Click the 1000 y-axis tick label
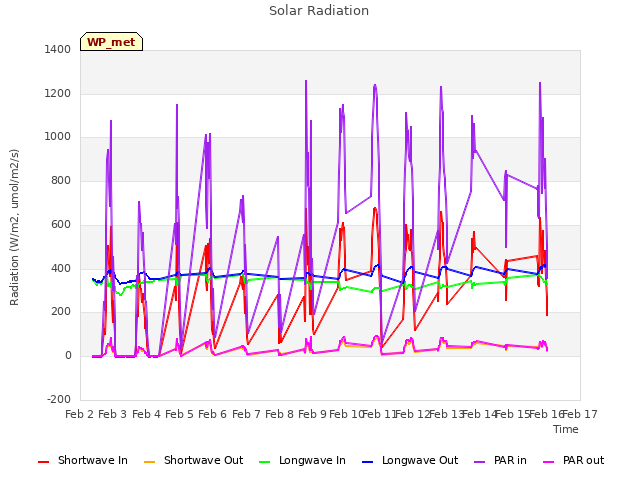This screenshot has width=640, height=480. 58,137
